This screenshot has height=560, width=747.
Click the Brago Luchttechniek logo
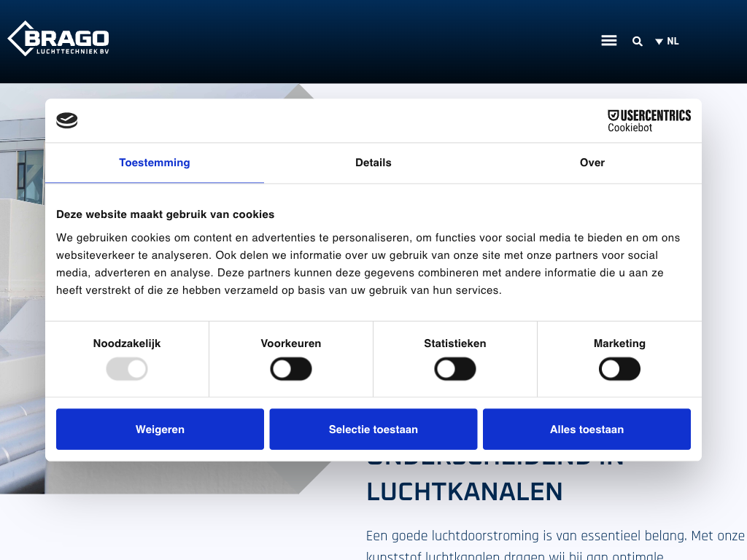point(58,39)
